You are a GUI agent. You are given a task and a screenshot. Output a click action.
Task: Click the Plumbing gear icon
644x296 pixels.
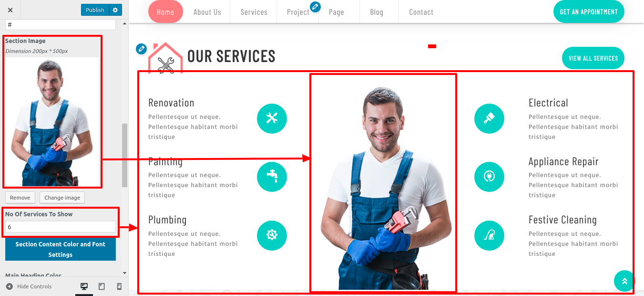click(272, 235)
